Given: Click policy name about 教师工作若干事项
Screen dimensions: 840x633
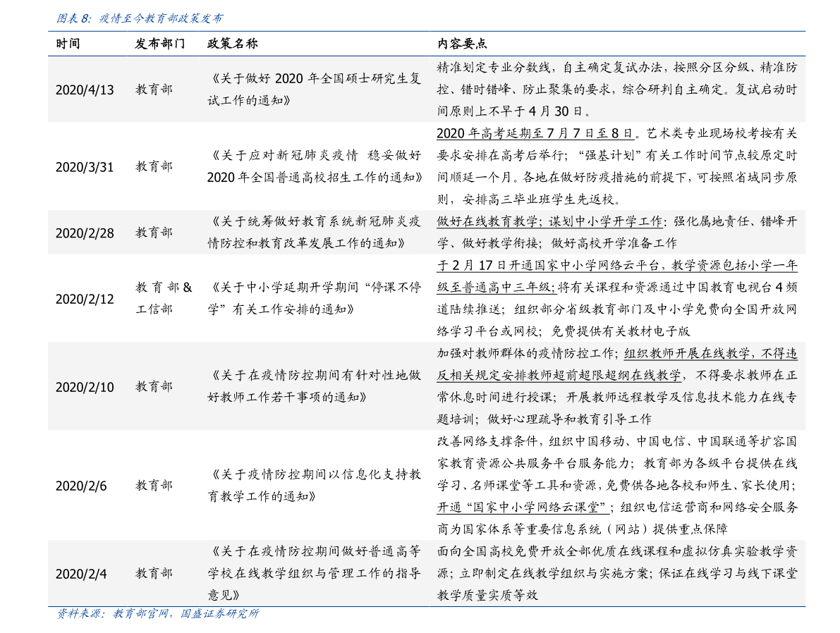Looking at the screenshot, I should [x=315, y=386].
